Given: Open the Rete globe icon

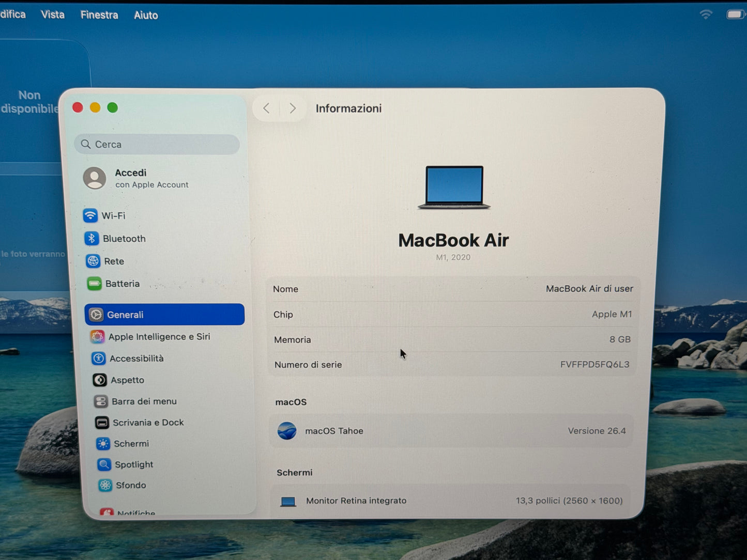Looking at the screenshot, I should pos(93,261).
